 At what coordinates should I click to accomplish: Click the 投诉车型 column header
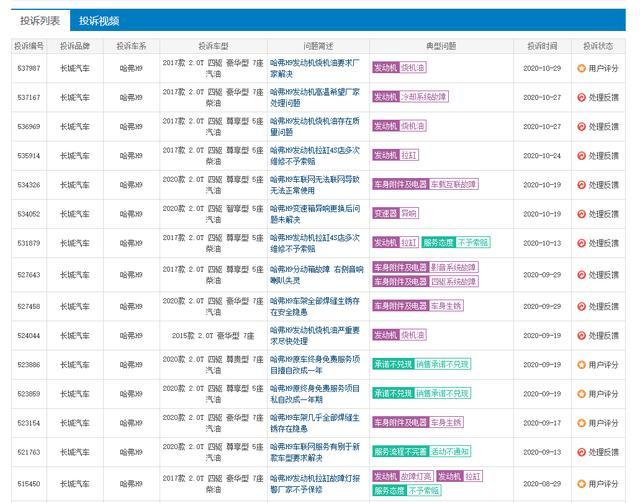click(213, 46)
